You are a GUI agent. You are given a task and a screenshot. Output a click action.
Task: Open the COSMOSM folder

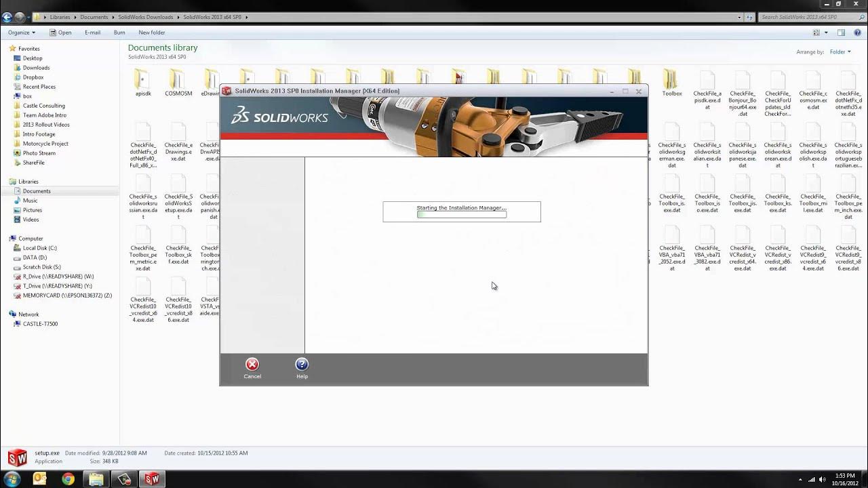point(178,82)
